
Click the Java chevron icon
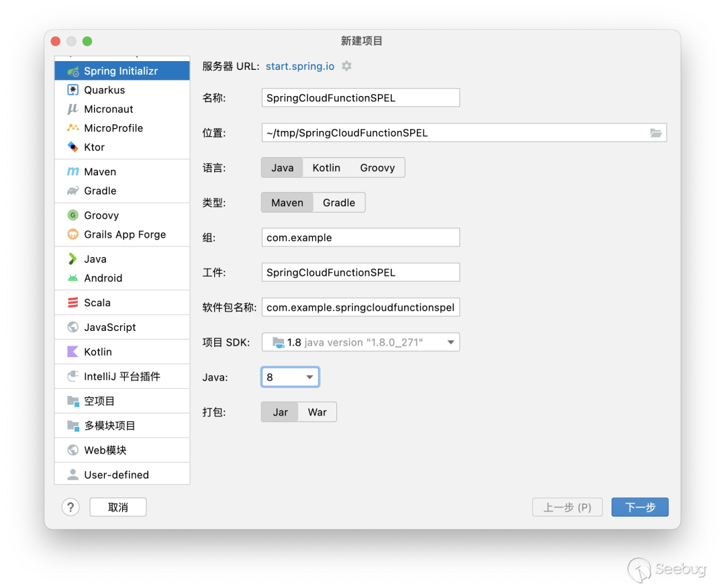[x=72, y=259]
